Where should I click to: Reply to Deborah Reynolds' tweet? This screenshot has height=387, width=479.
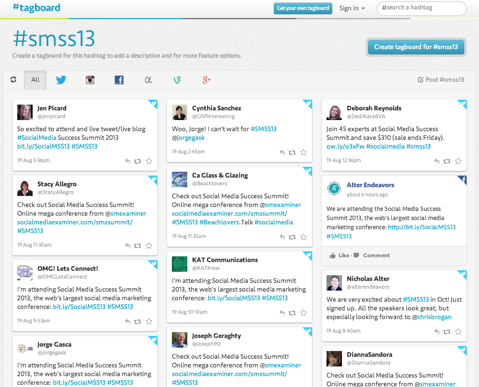437,161
